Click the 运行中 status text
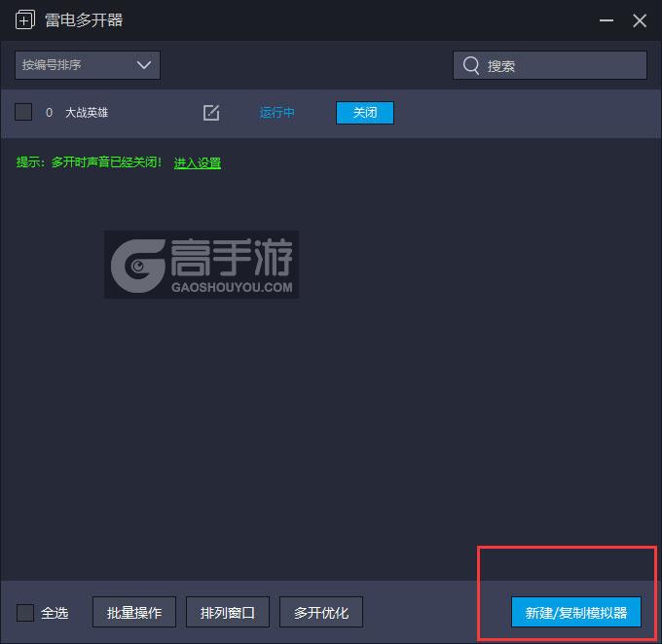662x644 pixels. click(x=276, y=113)
